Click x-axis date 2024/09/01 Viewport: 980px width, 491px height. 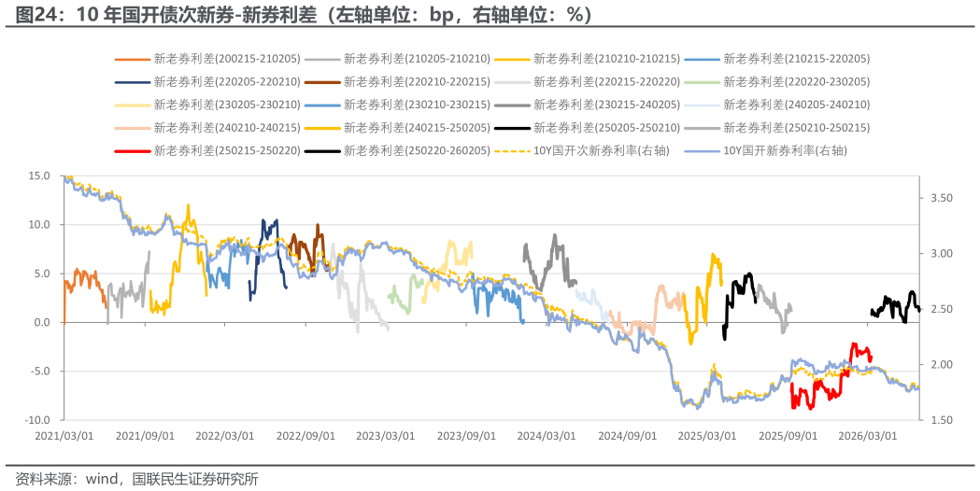click(x=628, y=435)
